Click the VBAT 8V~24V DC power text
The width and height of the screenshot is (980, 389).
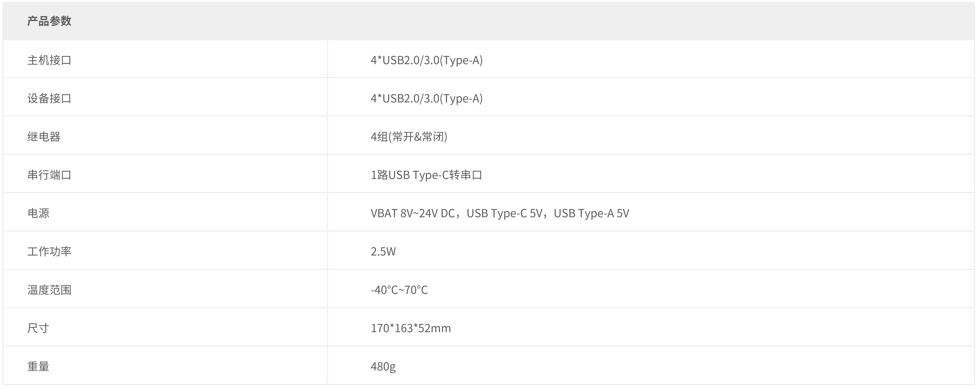(x=412, y=213)
